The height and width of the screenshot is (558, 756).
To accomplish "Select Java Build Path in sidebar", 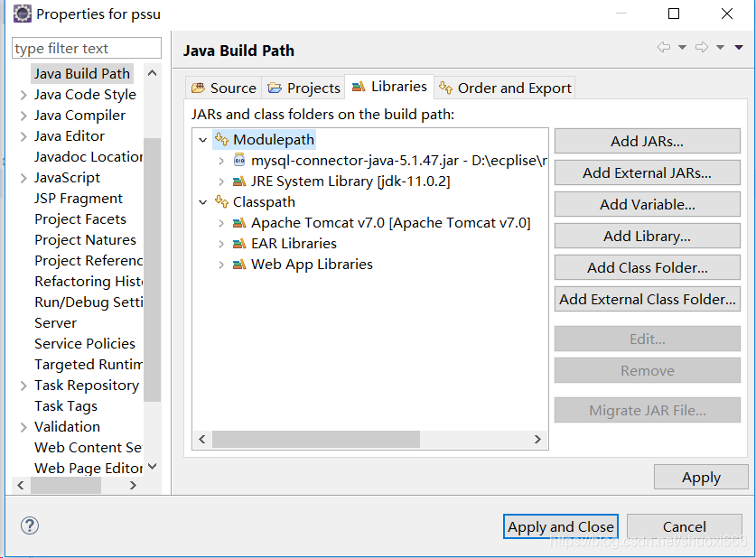I will (x=82, y=74).
